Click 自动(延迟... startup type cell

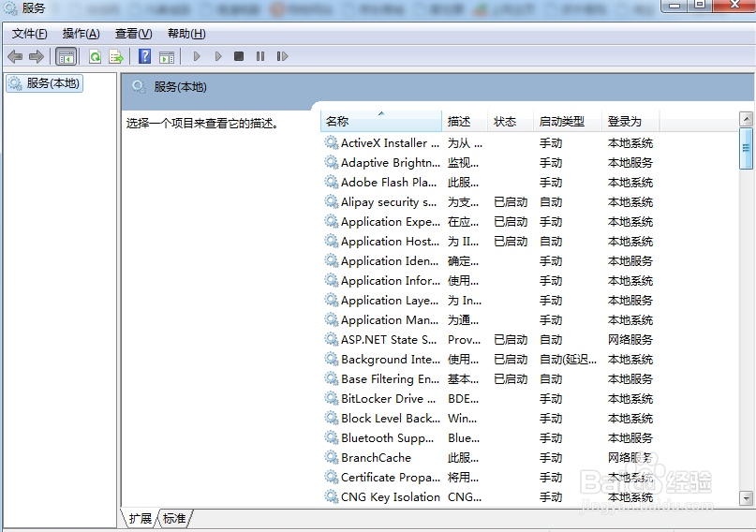[x=568, y=360]
